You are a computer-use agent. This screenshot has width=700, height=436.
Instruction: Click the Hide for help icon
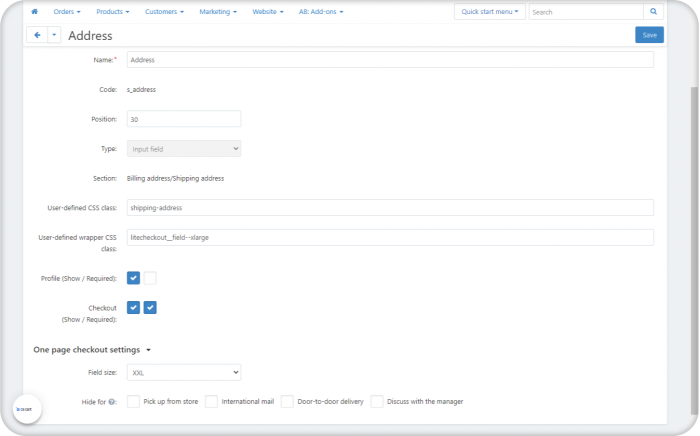tap(112, 402)
